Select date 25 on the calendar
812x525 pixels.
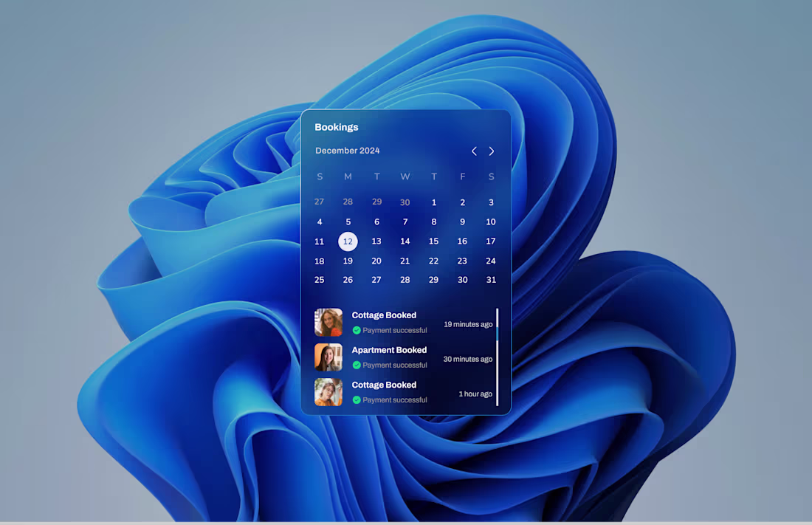coord(320,280)
